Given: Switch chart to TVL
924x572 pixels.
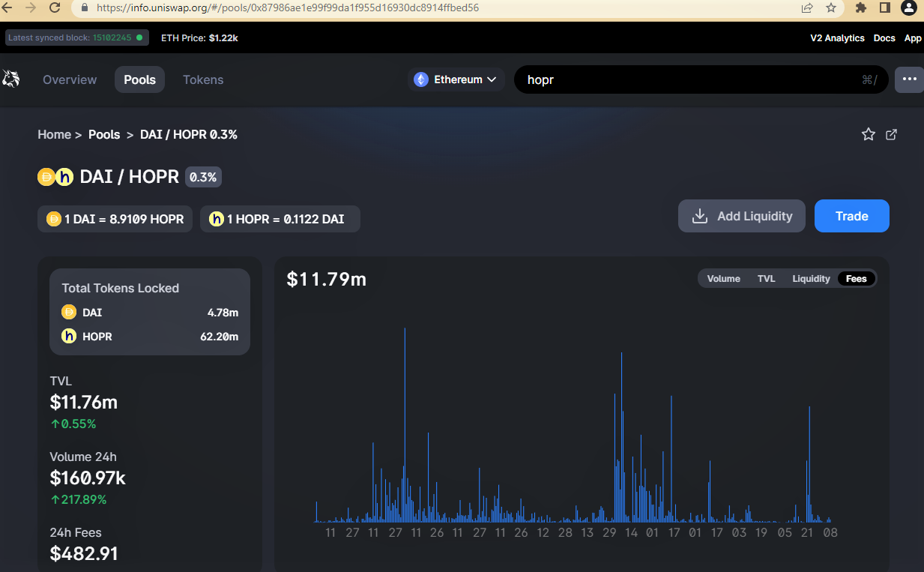Looking at the screenshot, I should coord(766,279).
